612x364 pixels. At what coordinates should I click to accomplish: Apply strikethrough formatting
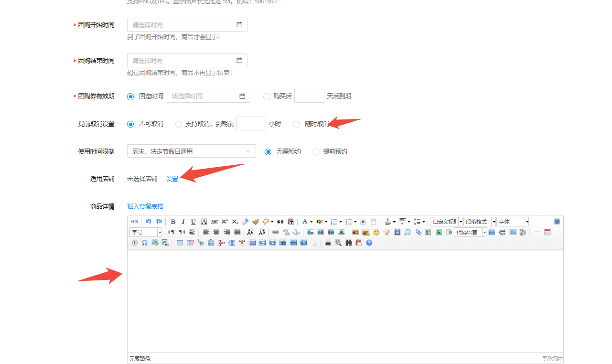click(x=215, y=222)
